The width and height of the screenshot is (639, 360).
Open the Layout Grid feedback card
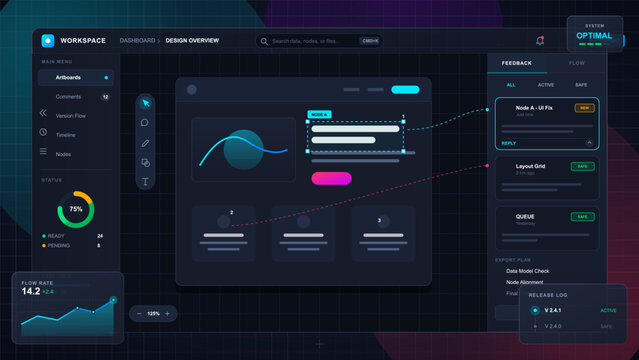tap(547, 178)
